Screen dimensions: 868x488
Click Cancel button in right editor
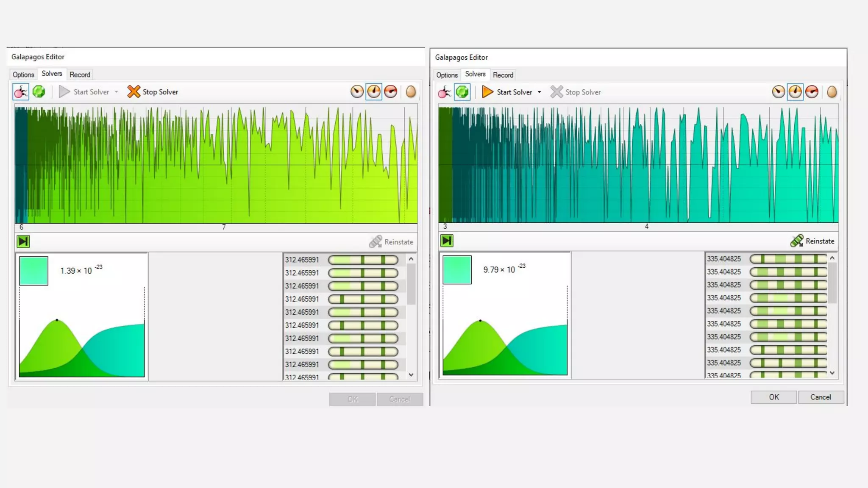pos(820,397)
